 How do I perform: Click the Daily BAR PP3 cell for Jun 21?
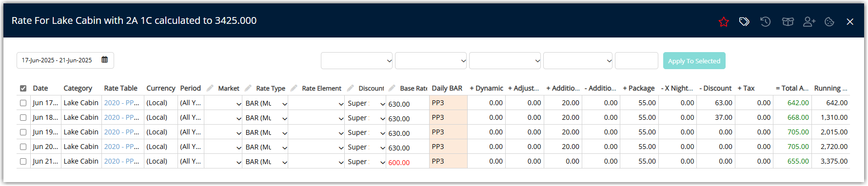[x=448, y=161]
